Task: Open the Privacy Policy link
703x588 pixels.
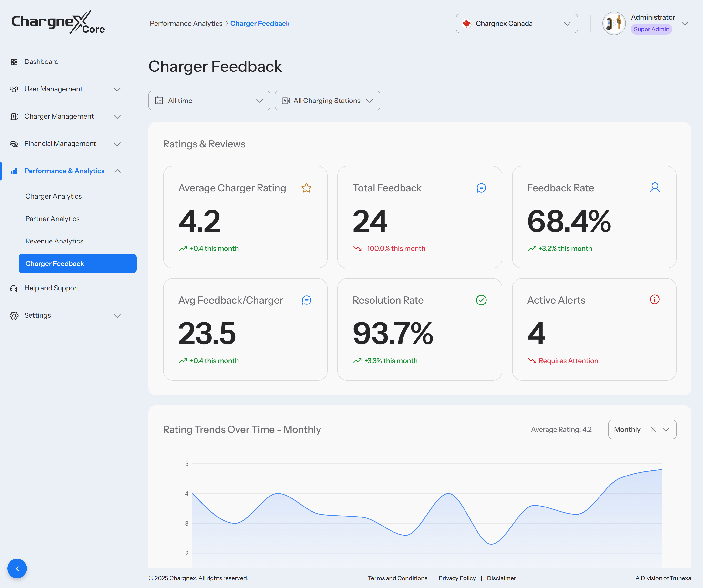Action: click(457, 578)
